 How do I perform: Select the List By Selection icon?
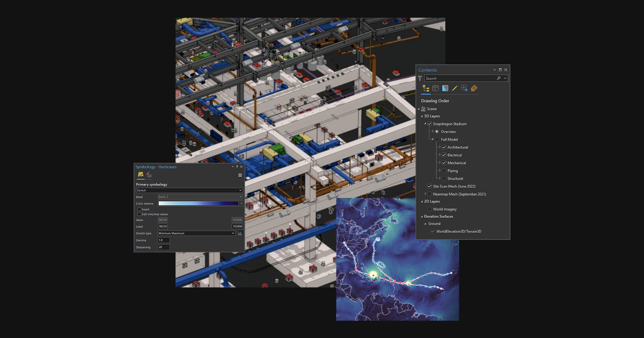point(445,88)
